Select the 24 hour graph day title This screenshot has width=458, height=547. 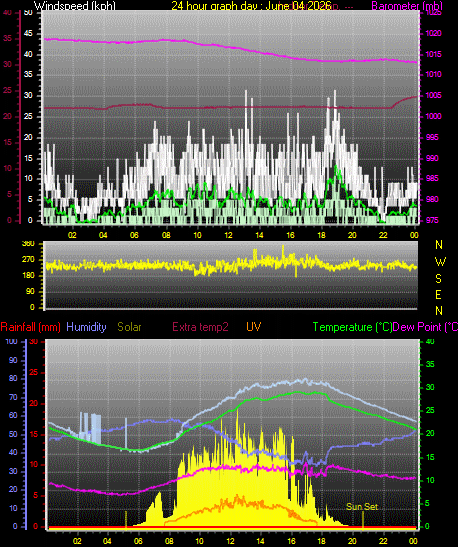point(251,6)
